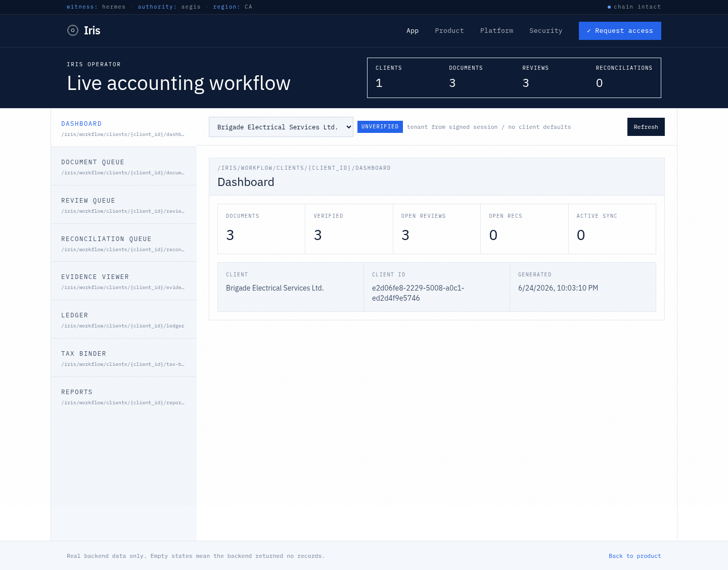Refresh the dashboard data
The height and width of the screenshot is (570, 728).
point(646,127)
